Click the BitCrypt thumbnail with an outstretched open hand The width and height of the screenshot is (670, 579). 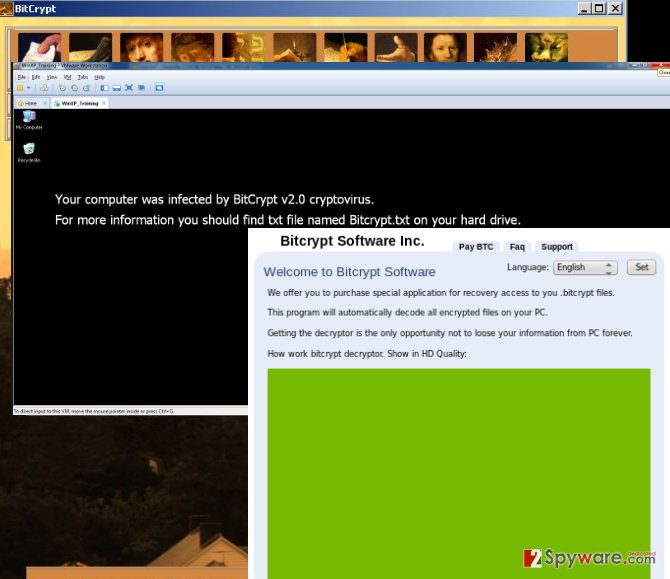(x=396, y=47)
